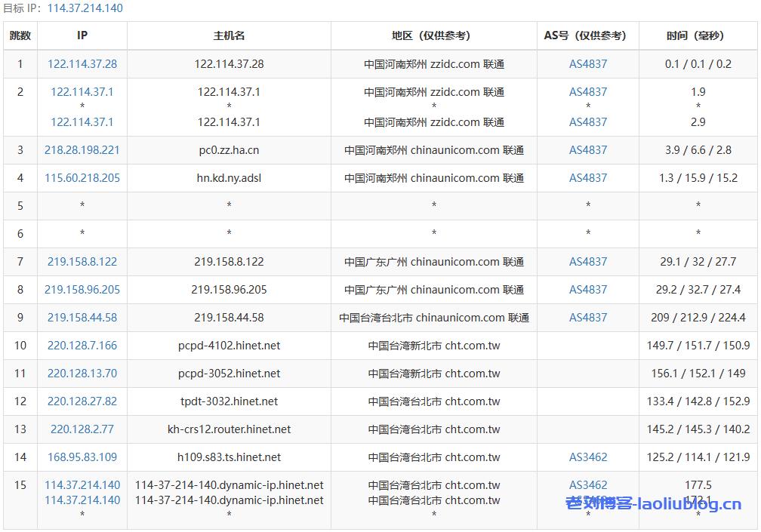Select IP 220.128.2.77 in hop 13

[82, 429]
